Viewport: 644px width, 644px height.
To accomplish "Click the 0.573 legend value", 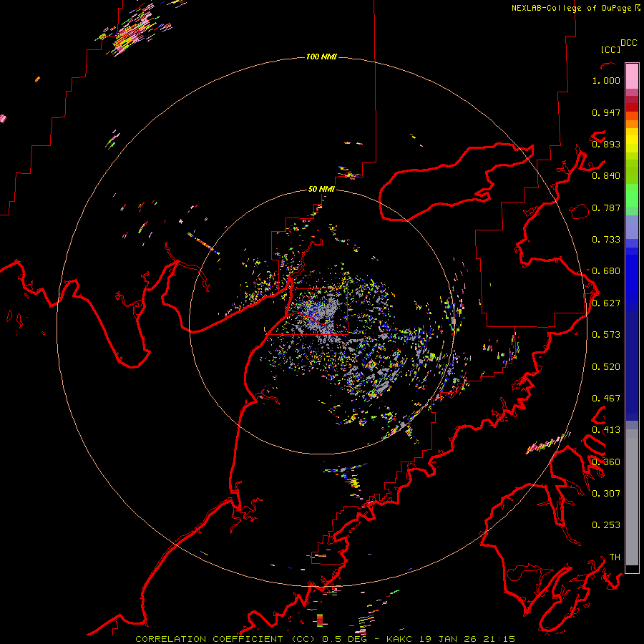I will (606, 335).
